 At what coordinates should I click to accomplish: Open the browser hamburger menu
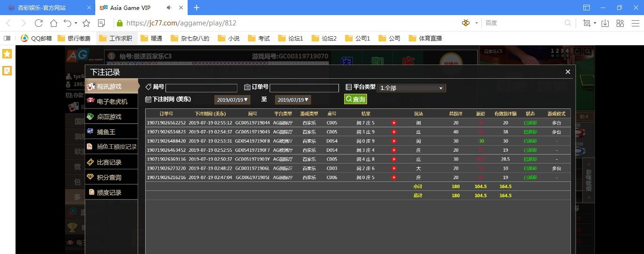click(635, 23)
